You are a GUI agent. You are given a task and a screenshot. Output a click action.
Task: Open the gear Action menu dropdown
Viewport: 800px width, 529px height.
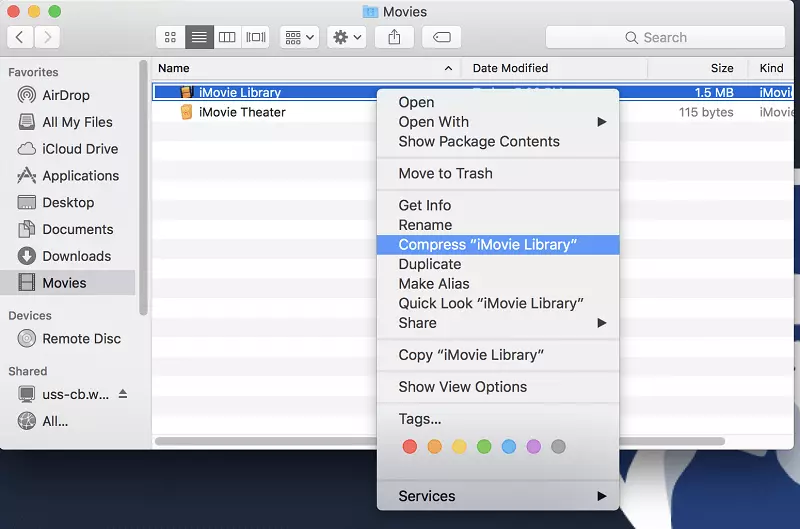coord(347,37)
